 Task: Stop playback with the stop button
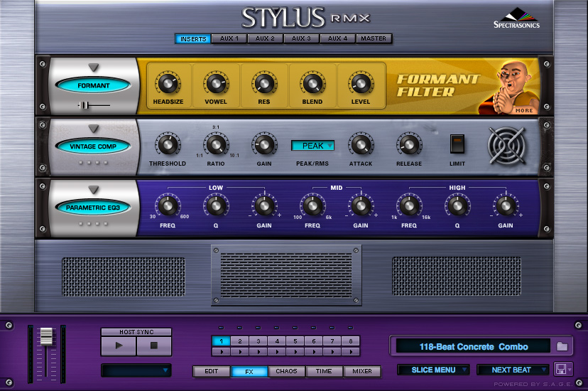click(x=154, y=346)
